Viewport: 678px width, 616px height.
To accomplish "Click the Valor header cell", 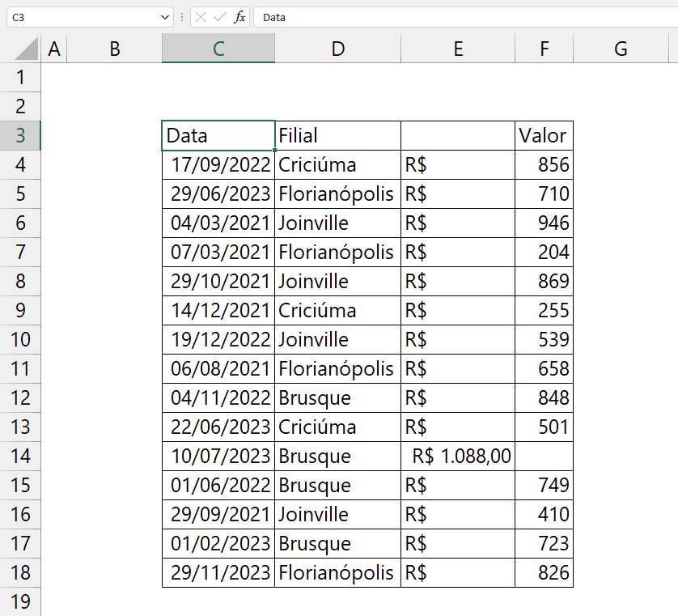I will (544, 135).
